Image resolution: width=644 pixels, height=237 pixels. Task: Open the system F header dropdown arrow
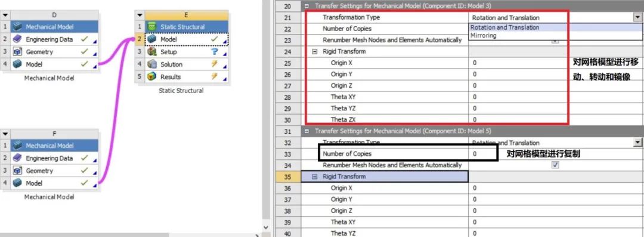point(5,134)
